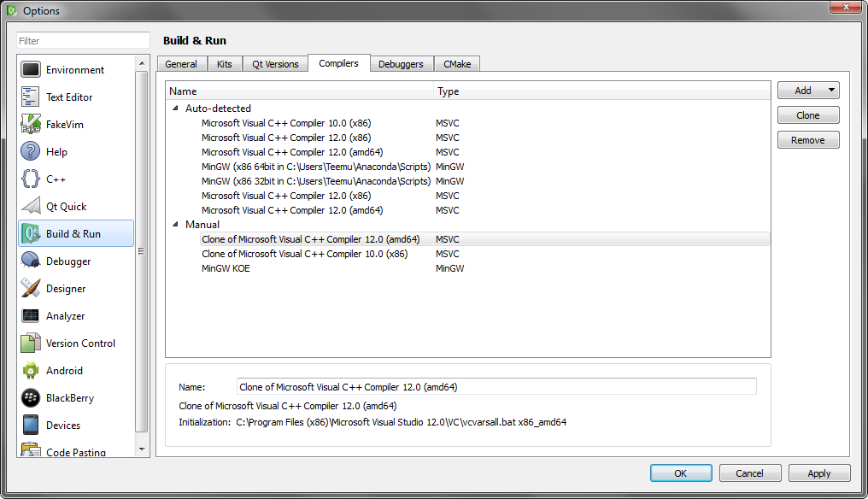868x499 pixels.
Task: Select the MinGW KOE compiler
Action: (x=226, y=268)
